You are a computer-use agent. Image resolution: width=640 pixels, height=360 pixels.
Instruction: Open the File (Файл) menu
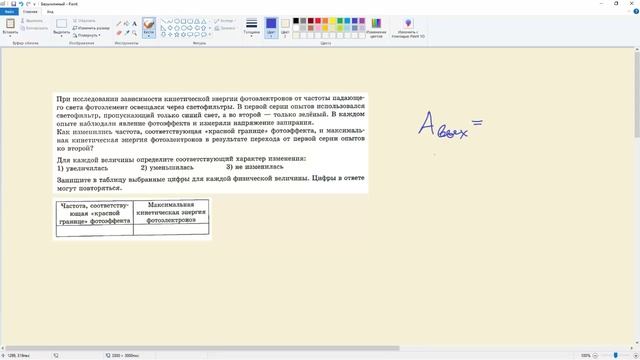[9, 11]
